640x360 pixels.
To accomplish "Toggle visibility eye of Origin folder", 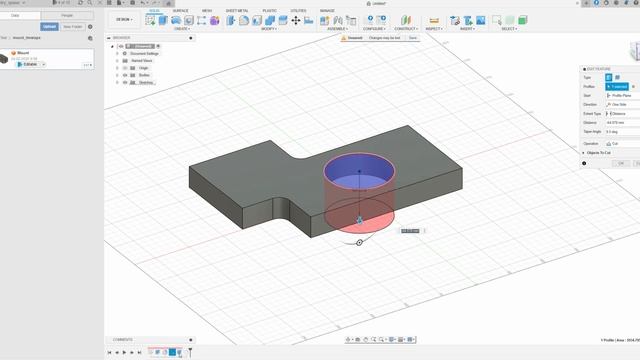I will [x=125, y=68].
